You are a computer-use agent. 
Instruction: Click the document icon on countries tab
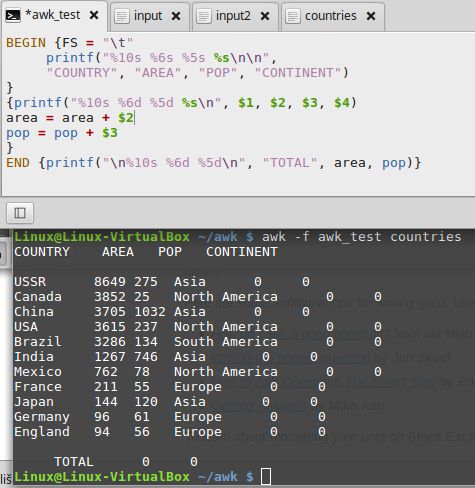coord(293,16)
